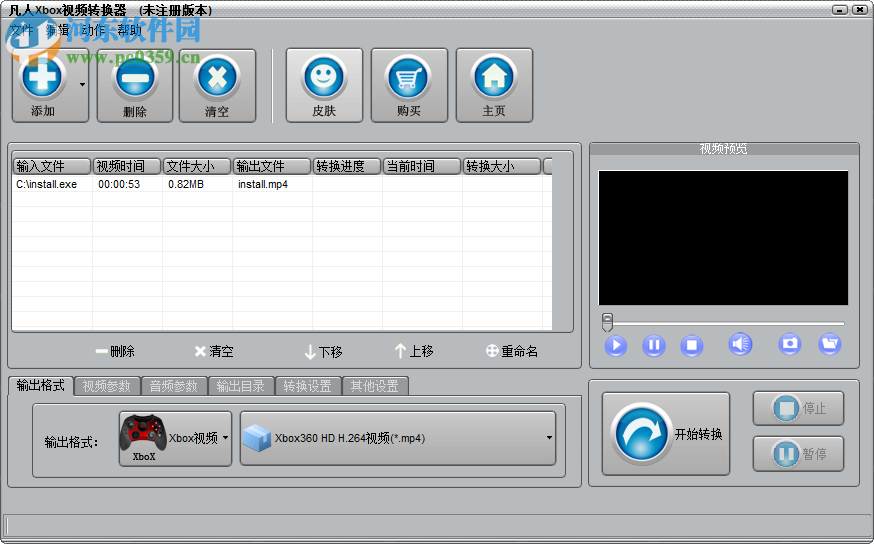Click the Buy (购买) cart icon
874x544 pixels.
coord(409,77)
